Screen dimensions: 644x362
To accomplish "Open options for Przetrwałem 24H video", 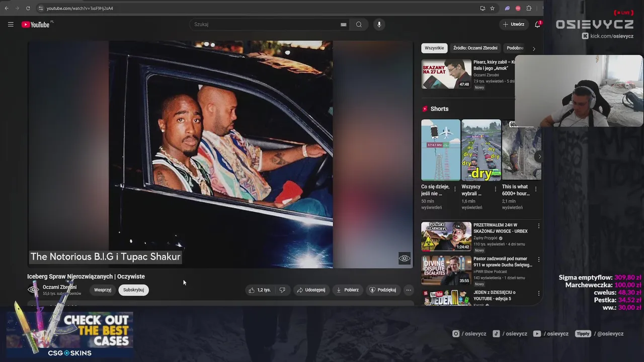I will coord(538,226).
